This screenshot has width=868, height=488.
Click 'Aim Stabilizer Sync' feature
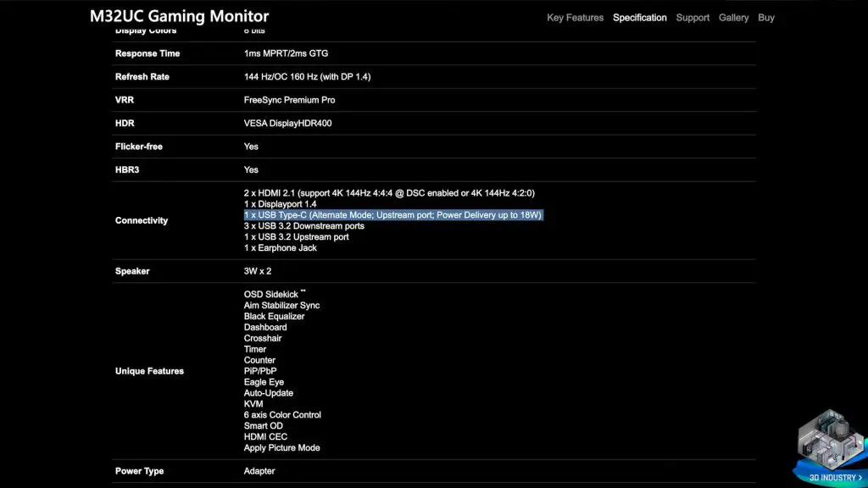pos(281,305)
